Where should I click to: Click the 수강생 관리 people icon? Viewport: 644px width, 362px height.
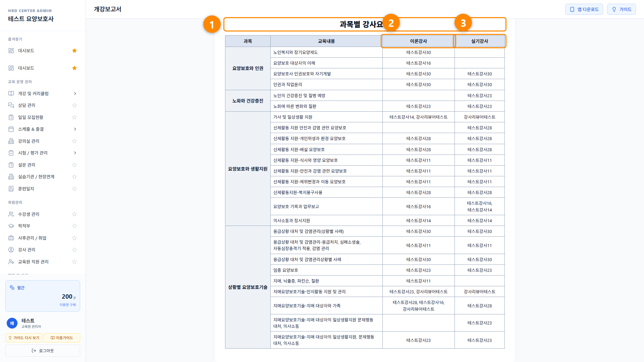pos(11,214)
